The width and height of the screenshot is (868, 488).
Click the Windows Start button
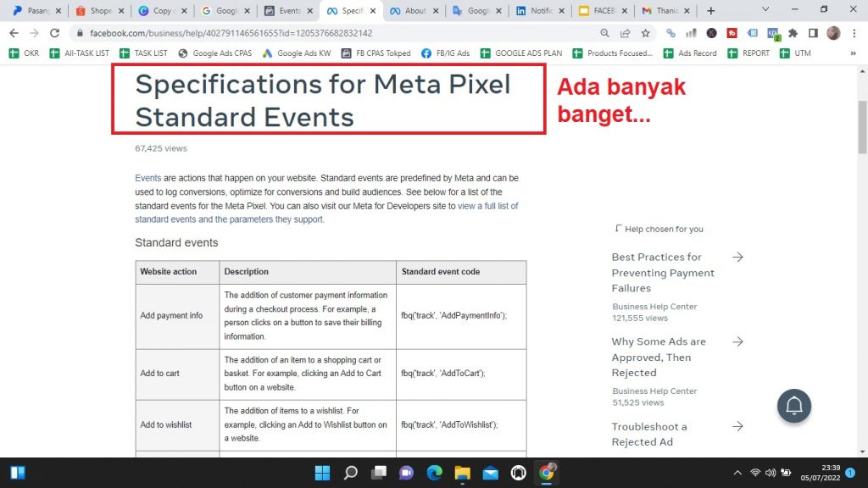point(323,473)
